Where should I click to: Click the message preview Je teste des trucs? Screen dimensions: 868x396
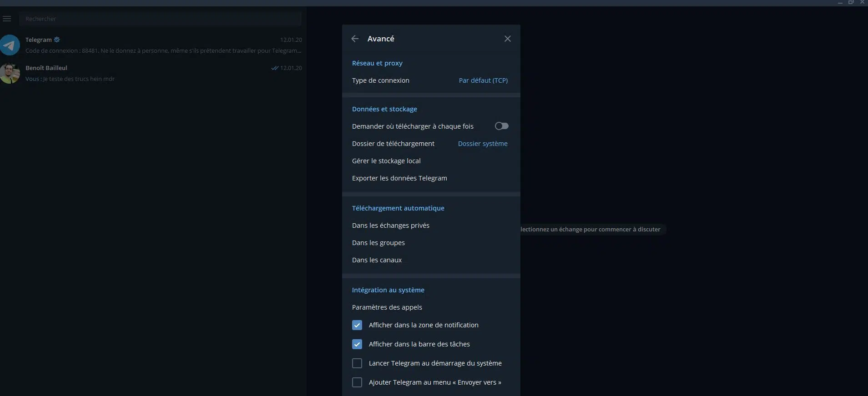[x=78, y=79]
